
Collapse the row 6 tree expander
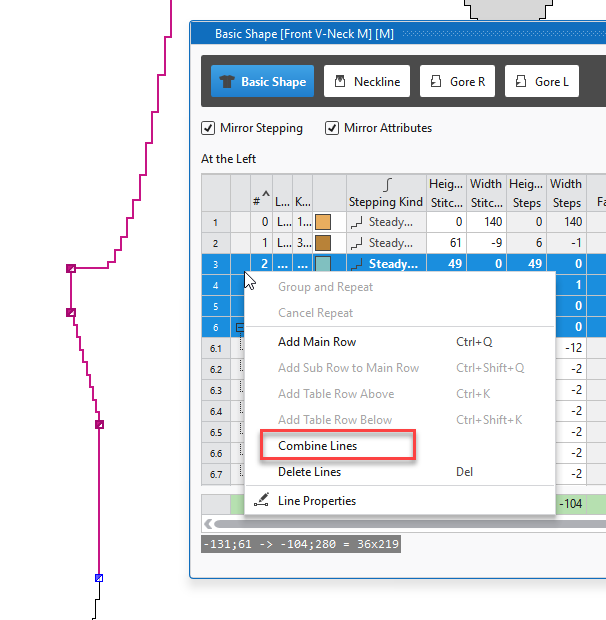(x=240, y=327)
